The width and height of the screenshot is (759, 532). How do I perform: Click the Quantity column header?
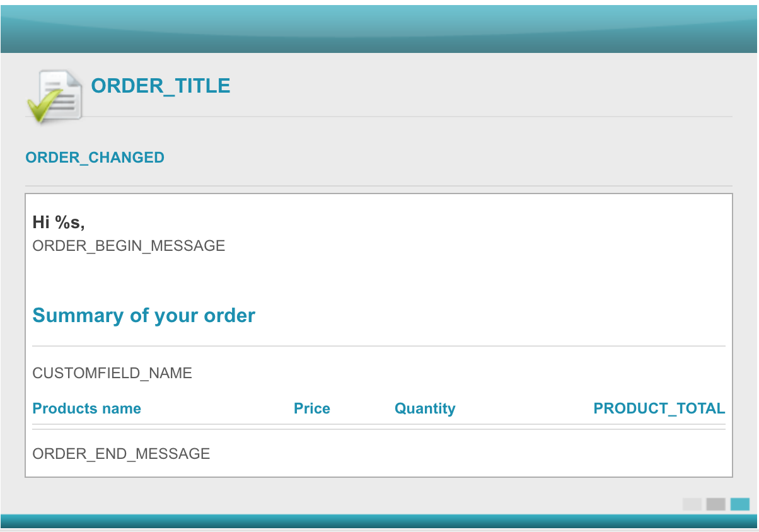click(425, 408)
